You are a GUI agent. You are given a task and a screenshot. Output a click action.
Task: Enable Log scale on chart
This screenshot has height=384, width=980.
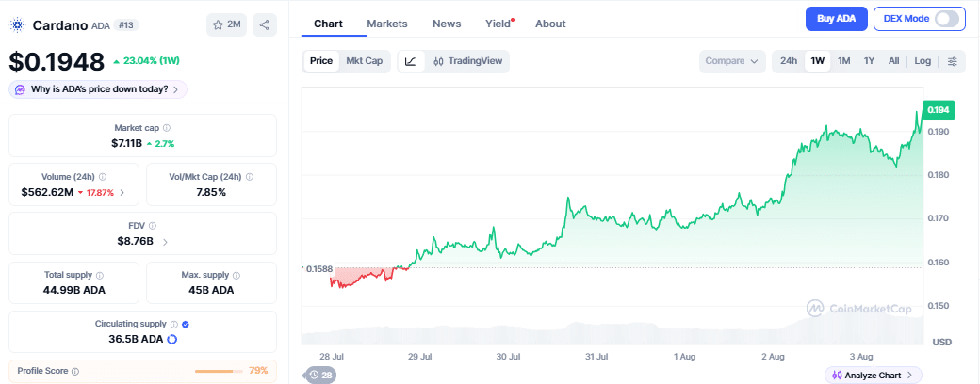point(923,61)
